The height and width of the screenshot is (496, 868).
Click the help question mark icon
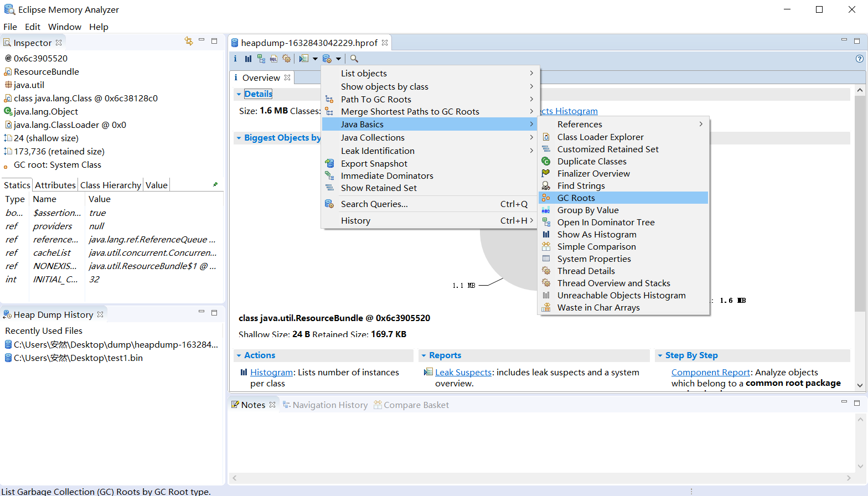tap(860, 59)
